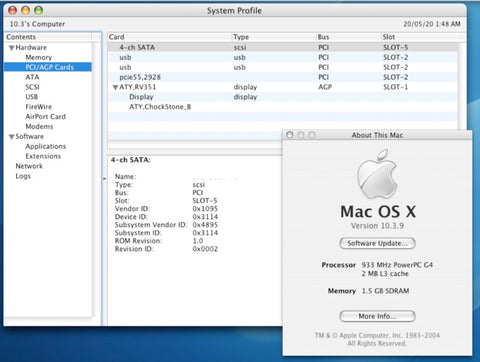
Task: Click the Contents column header
Action: [48, 37]
